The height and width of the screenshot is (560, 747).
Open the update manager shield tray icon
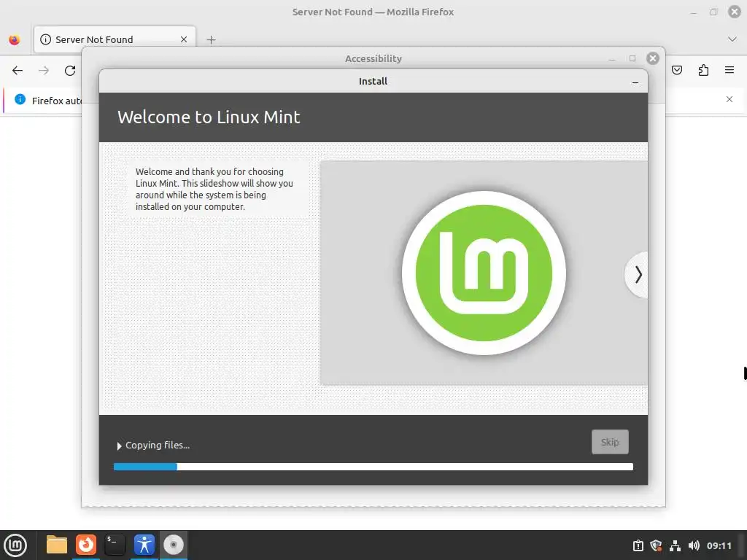pyautogui.click(x=656, y=545)
